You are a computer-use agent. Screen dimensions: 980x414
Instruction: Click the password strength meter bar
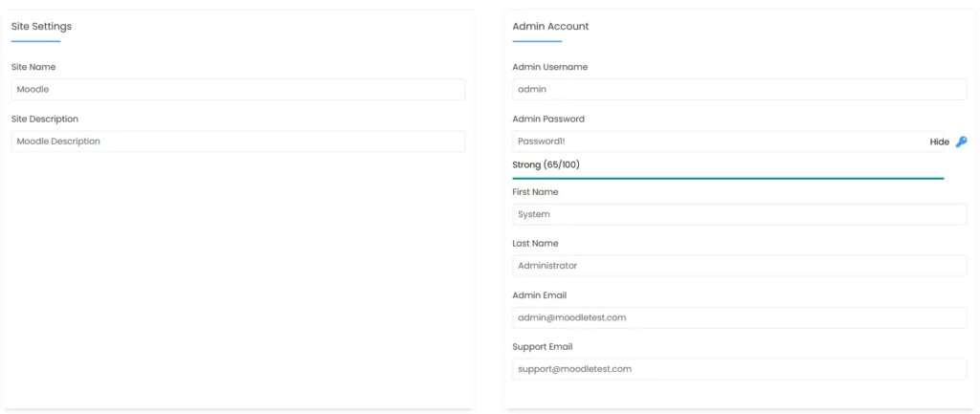click(x=728, y=178)
